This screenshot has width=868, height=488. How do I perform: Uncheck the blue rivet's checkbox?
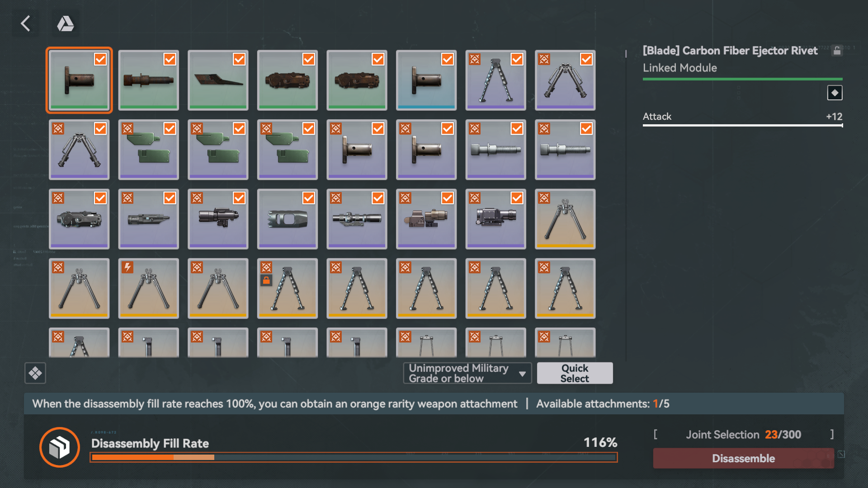click(448, 59)
